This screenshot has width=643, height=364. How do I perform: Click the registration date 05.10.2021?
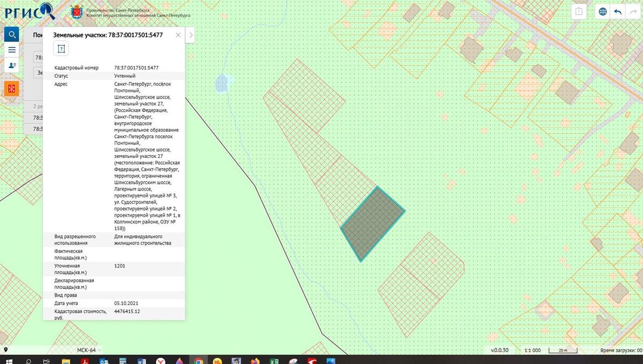126,303
